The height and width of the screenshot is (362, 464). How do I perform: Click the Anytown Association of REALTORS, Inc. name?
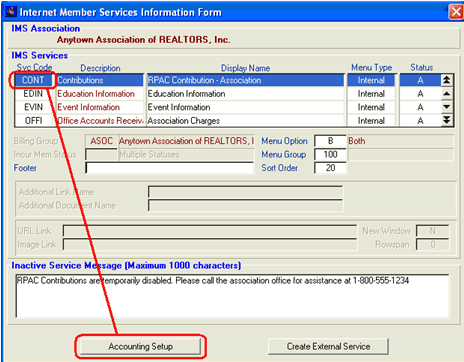(x=143, y=40)
